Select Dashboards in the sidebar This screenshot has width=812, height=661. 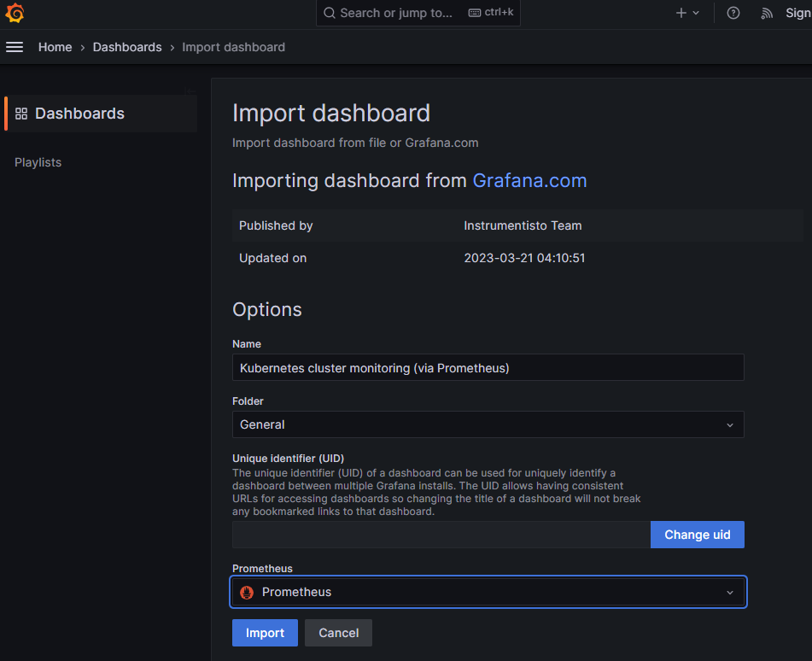[x=101, y=114]
